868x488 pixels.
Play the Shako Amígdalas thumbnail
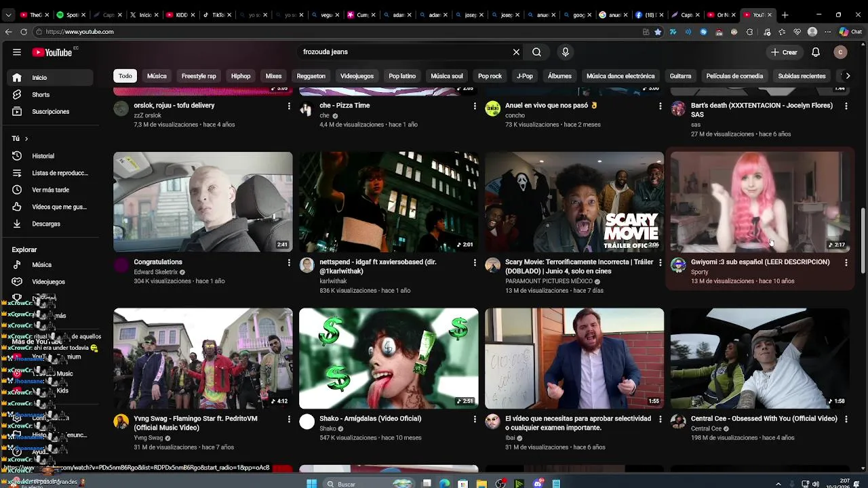point(389,359)
